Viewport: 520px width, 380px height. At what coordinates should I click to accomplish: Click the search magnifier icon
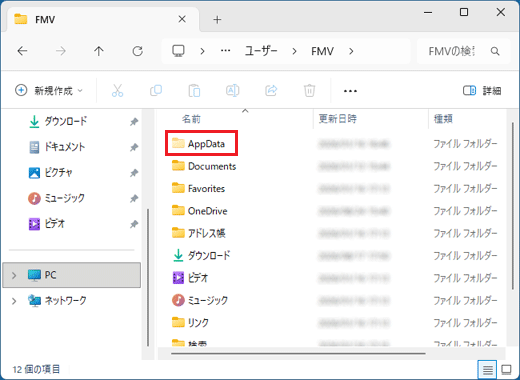pyautogui.click(x=495, y=51)
